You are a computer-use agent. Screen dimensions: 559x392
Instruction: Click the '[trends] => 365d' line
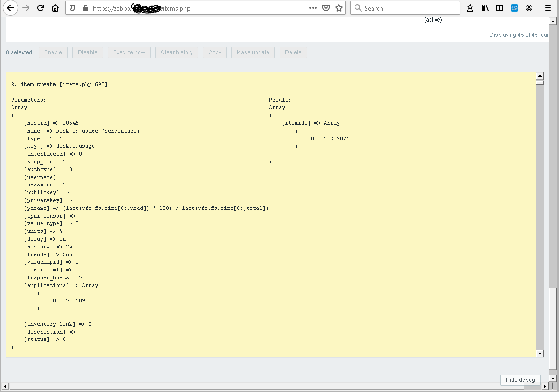[50, 254]
